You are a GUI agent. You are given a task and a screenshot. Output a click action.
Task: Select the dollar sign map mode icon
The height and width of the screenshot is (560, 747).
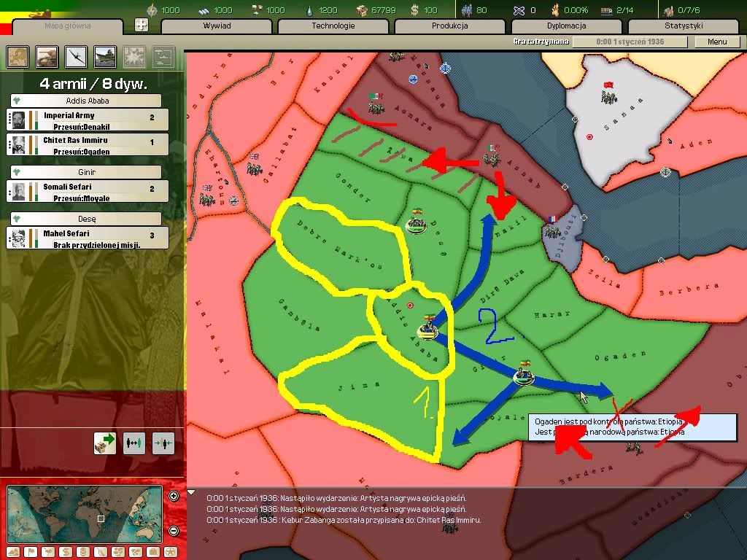coord(65,552)
